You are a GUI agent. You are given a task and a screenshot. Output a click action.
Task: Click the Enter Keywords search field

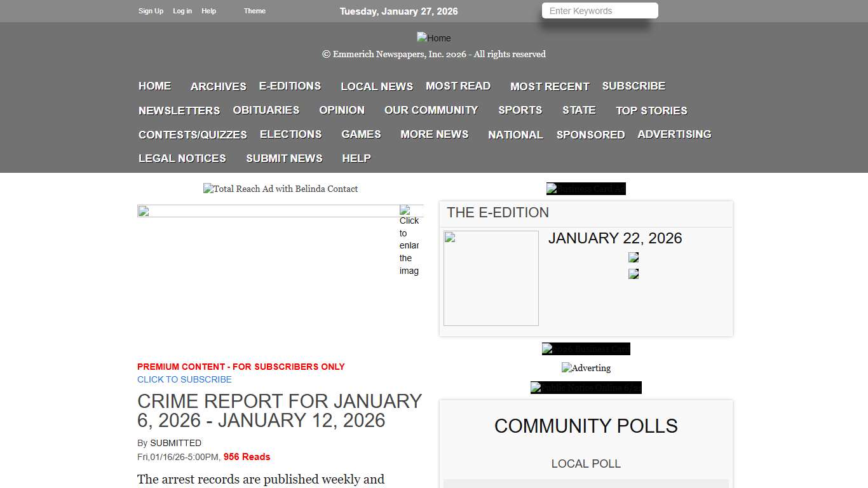click(599, 10)
